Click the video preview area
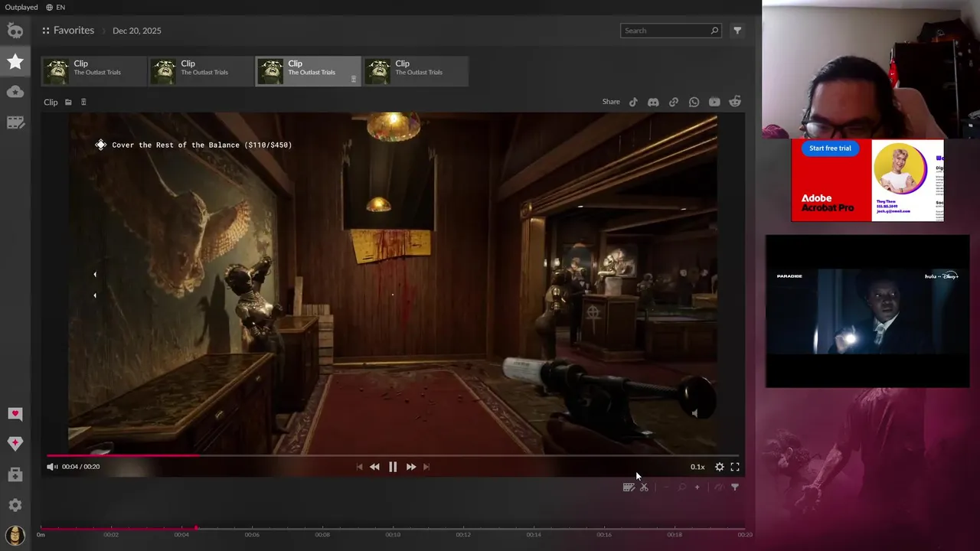Image resolution: width=980 pixels, height=551 pixels. [x=393, y=283]
